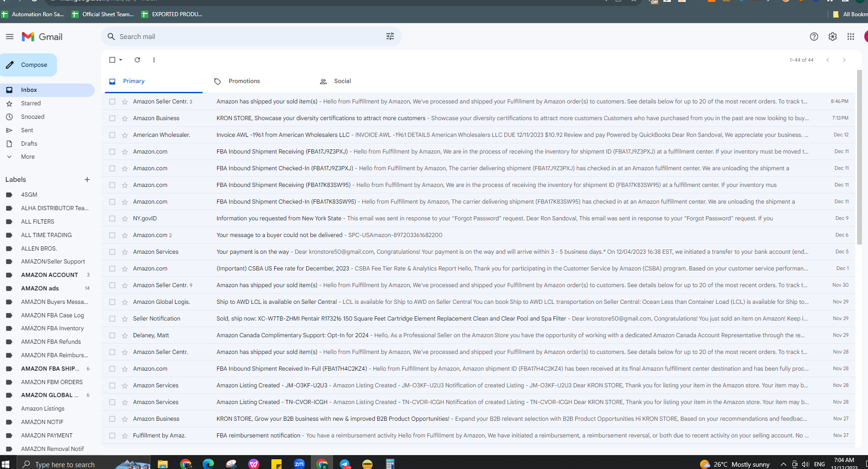Viewport: 868px width, 469px height.
Task: Tick checkbox for American Wholesaler invoice email
Action: tap(112, 135)
